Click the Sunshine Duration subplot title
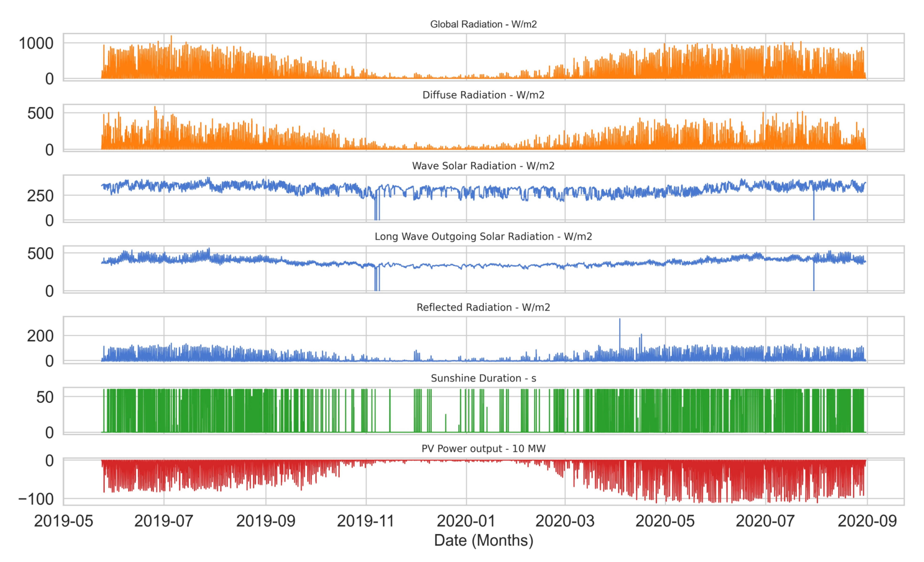The width and height of the screenshot is (924, 562). click(483, 378)
